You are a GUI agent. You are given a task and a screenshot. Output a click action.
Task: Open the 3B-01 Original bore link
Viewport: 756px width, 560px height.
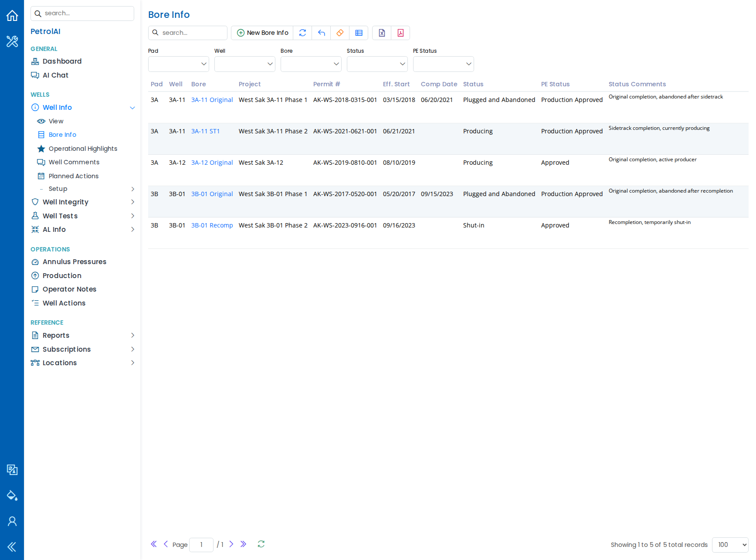click(212, 194)
